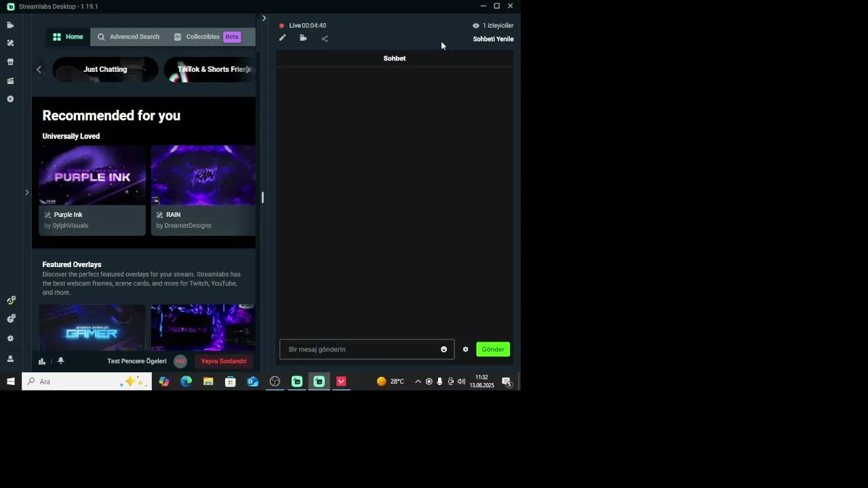Click the DreamerDesigns author name
The height and width of the screenshot is (488, 868).
click(188, 226)
